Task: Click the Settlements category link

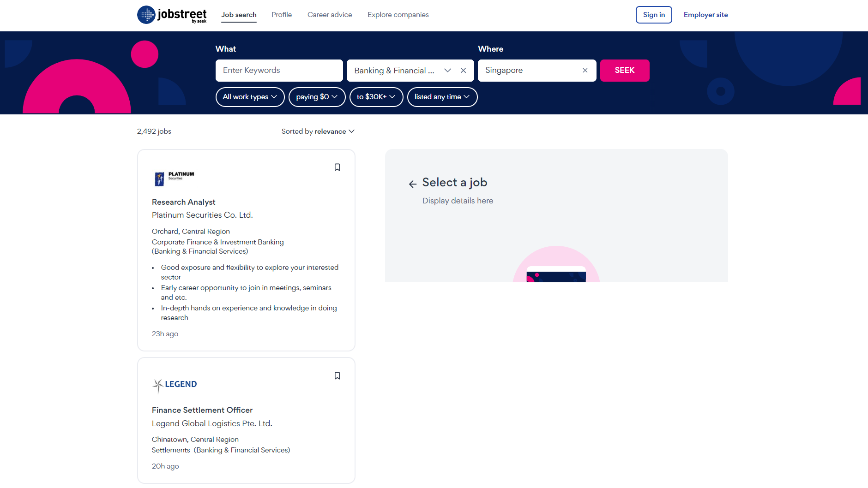Action: coord(171,450)
